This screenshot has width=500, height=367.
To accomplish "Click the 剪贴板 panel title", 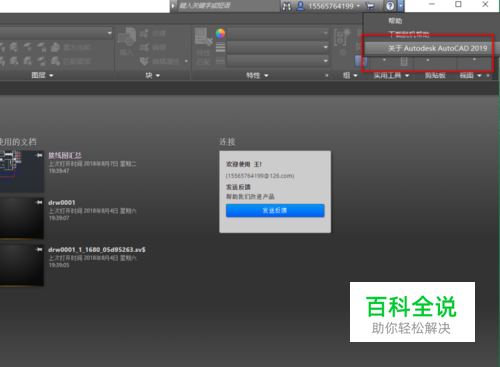I will (x=435, y=75).
